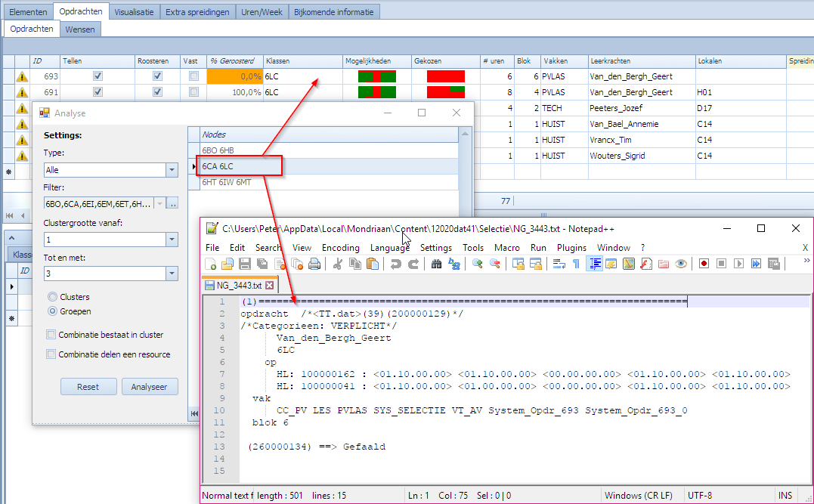
Task: Click the Copy icon in Notepad++ toolbar
Action: coord(355,264)
